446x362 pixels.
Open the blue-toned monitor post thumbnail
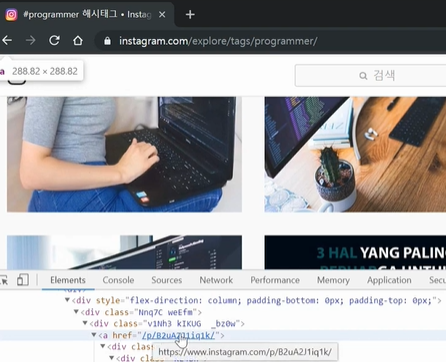point(124,252)
